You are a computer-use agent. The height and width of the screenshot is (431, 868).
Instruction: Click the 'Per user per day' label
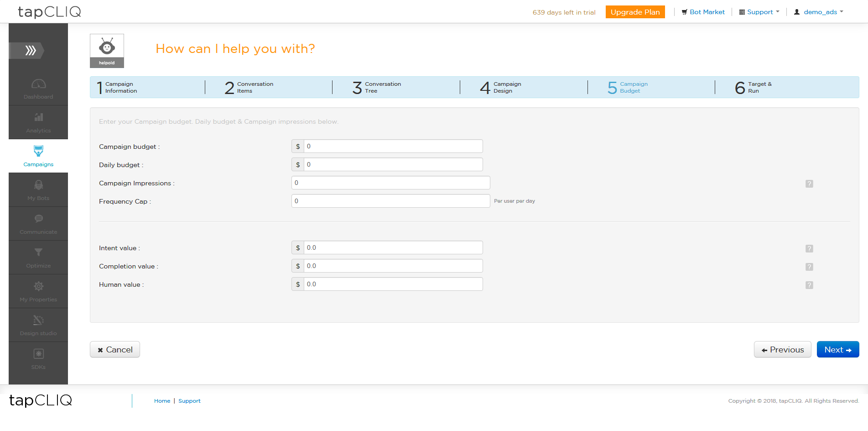pos(514,201)
